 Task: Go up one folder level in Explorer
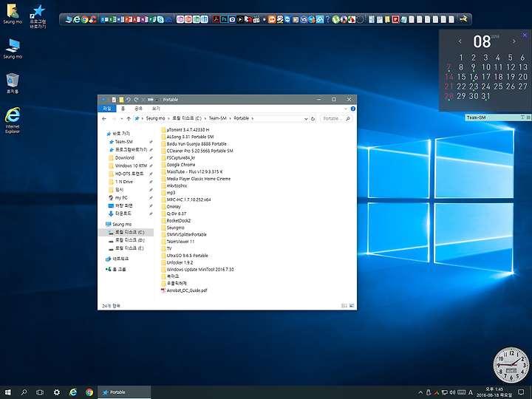click(x=129, y=118)
